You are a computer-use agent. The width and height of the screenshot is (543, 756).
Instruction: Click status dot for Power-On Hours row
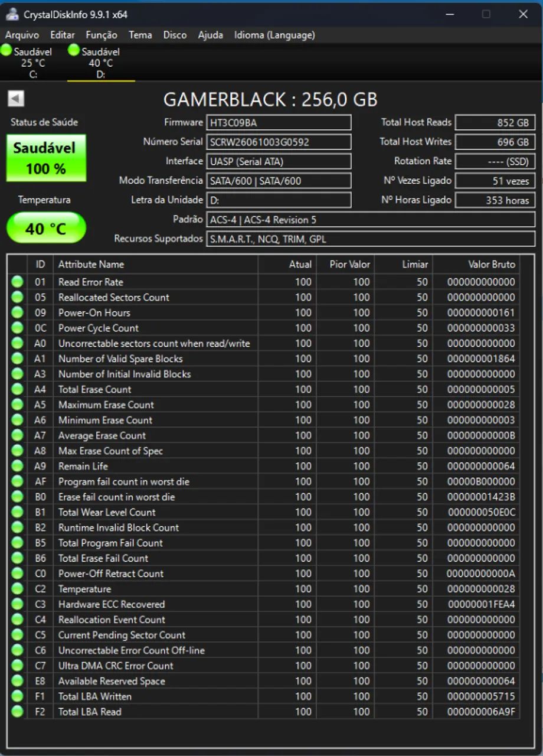17,312
